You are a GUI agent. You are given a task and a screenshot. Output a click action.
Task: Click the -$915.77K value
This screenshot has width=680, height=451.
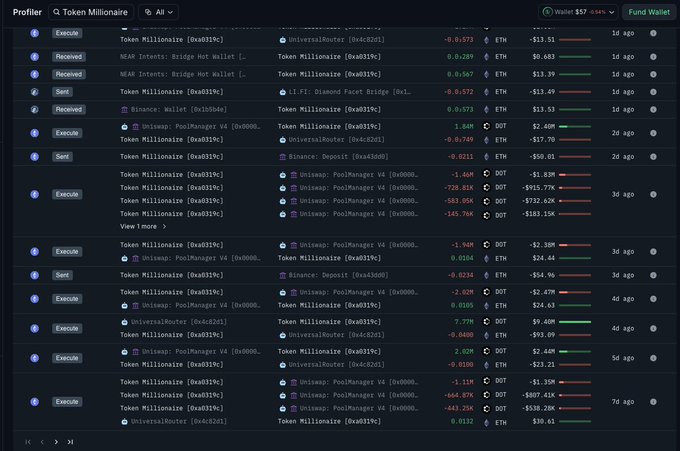click(538, 188)
